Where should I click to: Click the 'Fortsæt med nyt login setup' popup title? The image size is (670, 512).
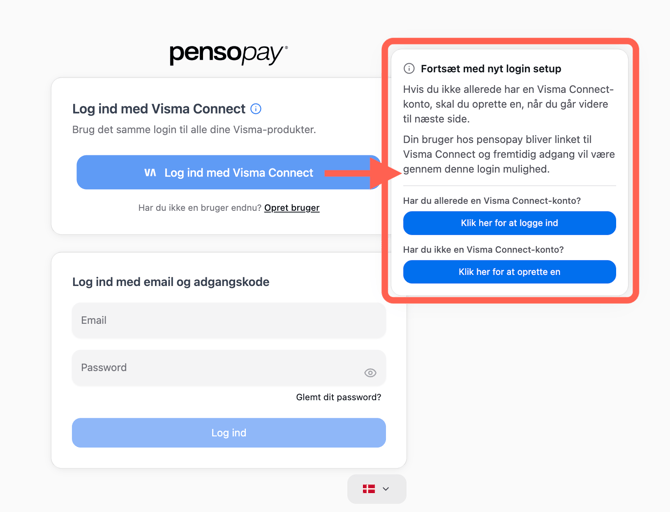(x=491, y=69)
